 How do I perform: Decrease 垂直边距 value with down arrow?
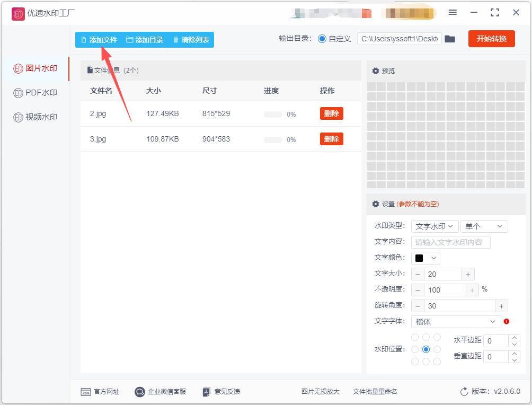click(515, 360)
